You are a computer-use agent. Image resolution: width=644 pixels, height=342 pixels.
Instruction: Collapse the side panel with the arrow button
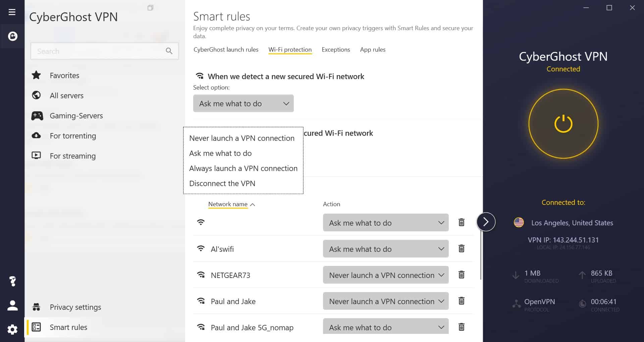486,222
